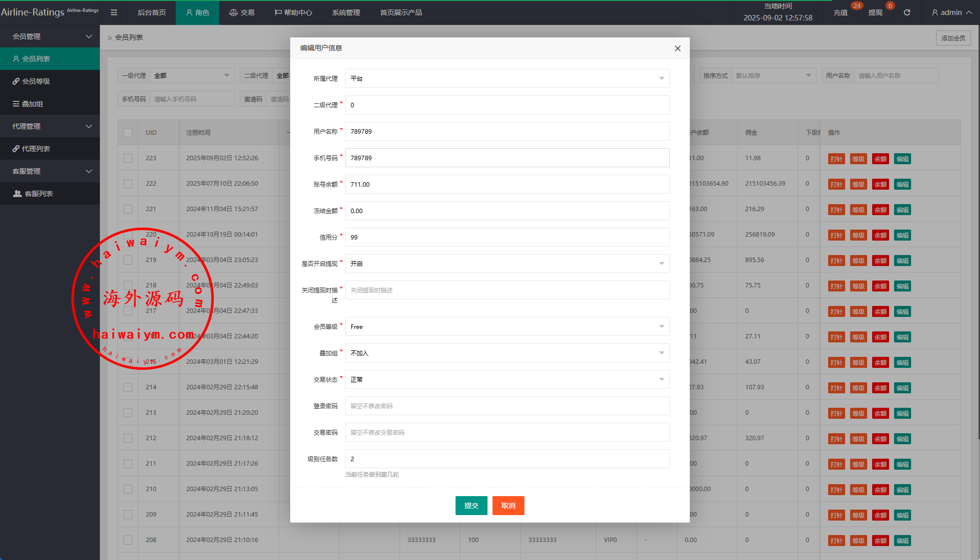Open the 交易 top menu
The width and height of the screenshot is (980, 560).
[x=242, y=12]
